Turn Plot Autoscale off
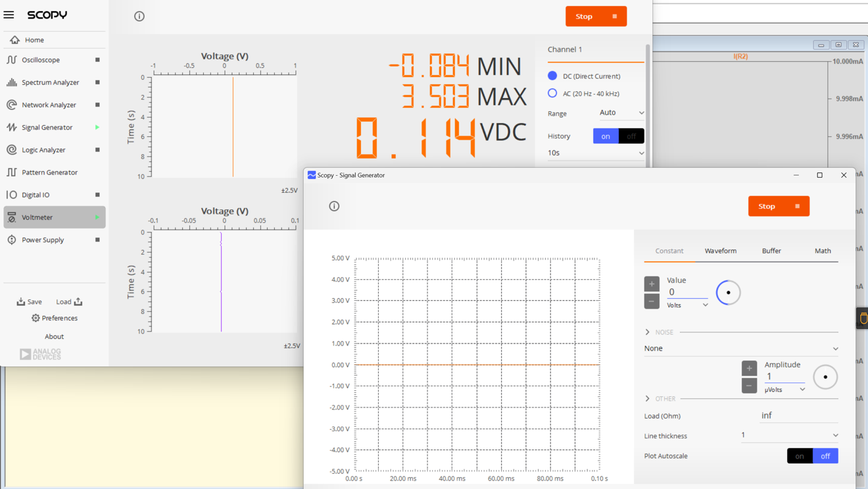Viewport: 868px width, 489px height. 825,456
